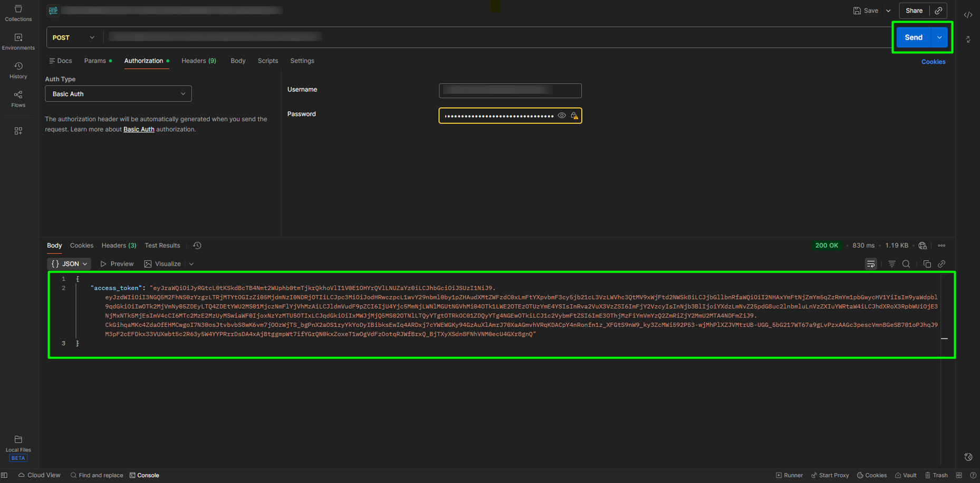Viewport: 980px width, 483px height.
Task: Switch to the Body request tab
Action: pos(238,61)
